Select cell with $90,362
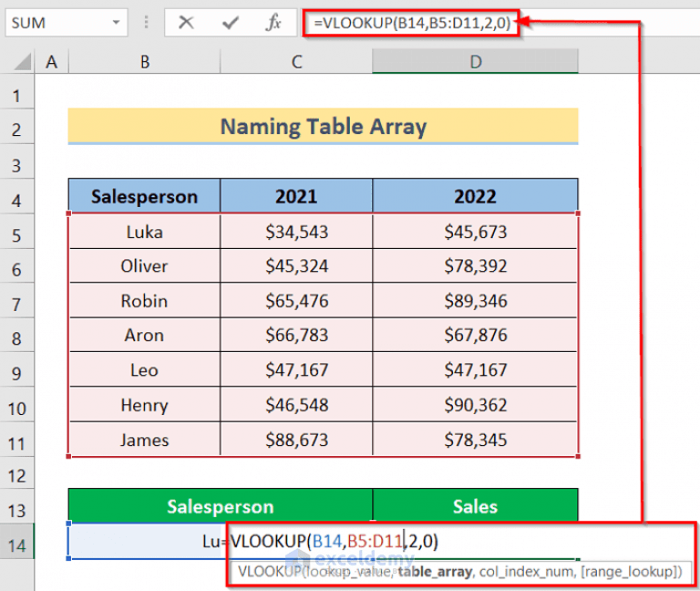Image resolution: width=700 pixels, height=591 pixels. (475, 405)
